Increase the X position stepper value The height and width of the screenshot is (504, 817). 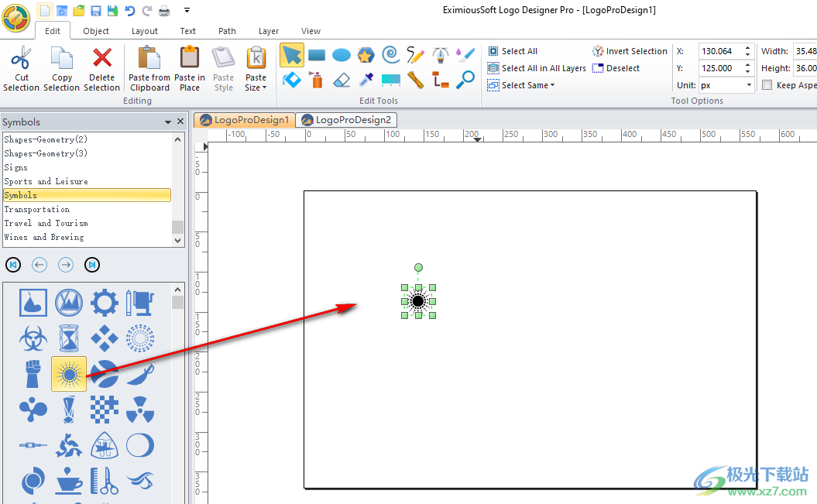748,47
